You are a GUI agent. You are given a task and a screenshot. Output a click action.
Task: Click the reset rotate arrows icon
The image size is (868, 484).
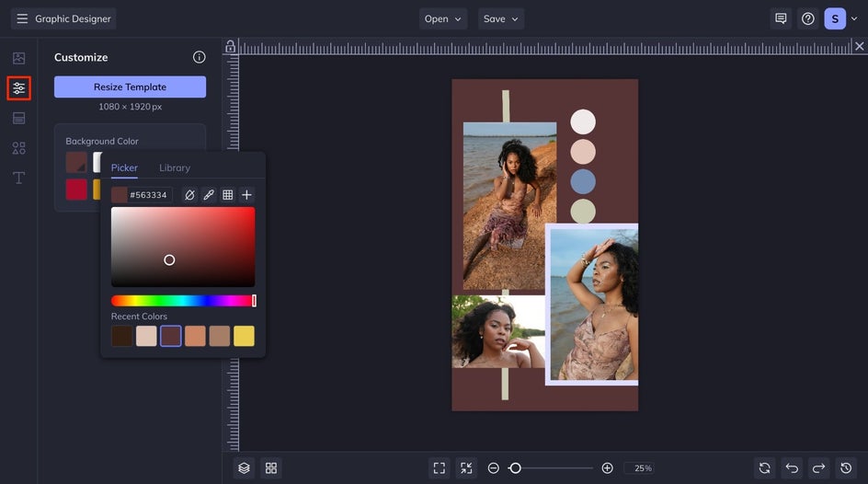tap(764, 468)
